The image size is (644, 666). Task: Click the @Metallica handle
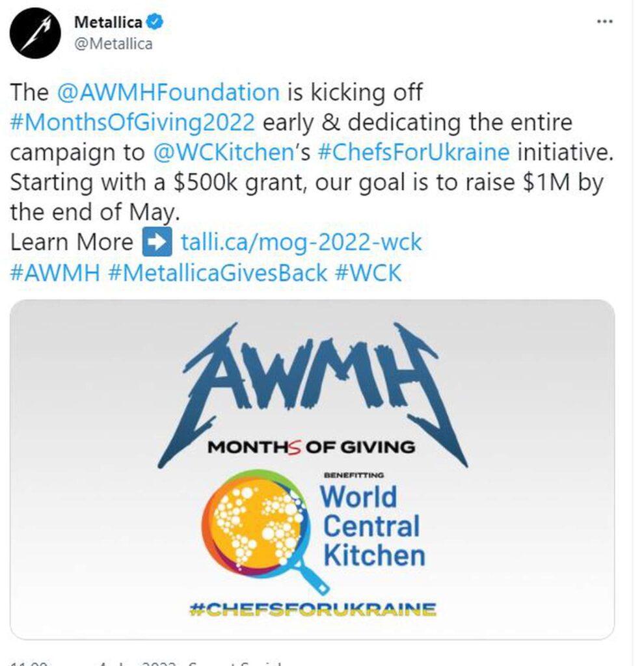pos(113,44)
